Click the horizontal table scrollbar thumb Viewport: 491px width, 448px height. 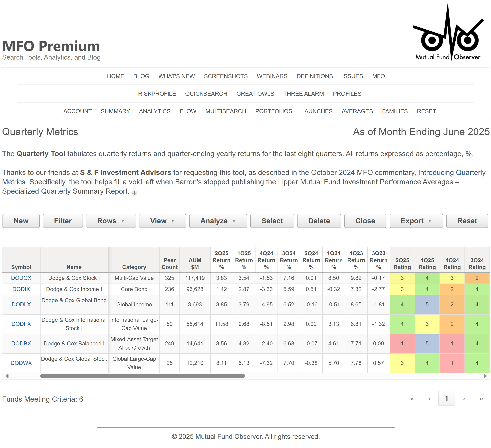coord(142,376)
